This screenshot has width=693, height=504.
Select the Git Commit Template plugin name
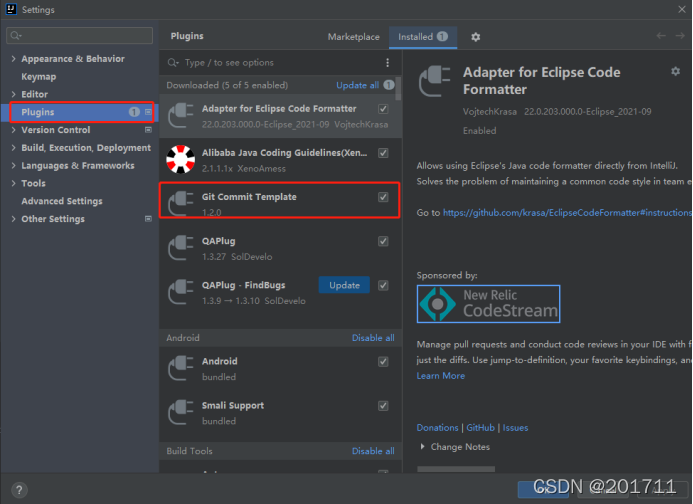pyautogui.click(x=249, y=197)
